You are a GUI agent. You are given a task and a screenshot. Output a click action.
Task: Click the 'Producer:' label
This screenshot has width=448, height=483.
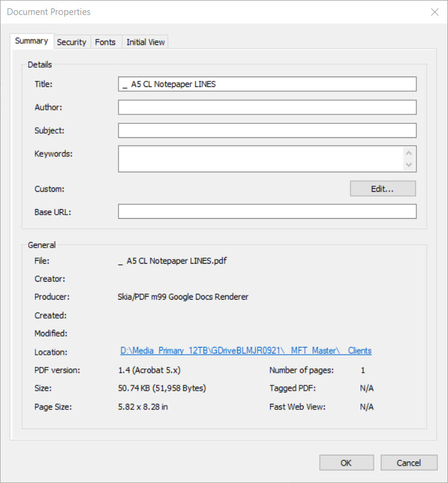[x=52, y=297]
